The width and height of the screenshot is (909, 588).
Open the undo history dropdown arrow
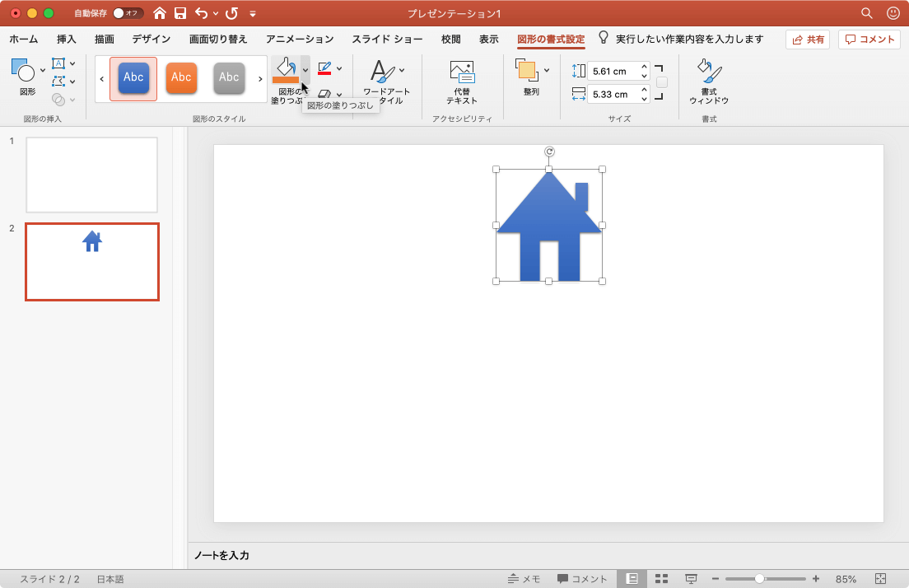[x=216, y=13]
